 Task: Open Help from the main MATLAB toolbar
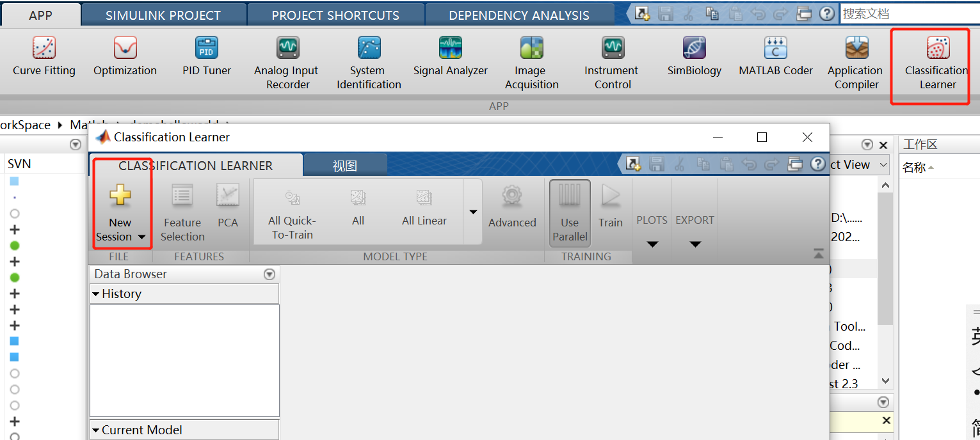pyautogui.click(x=827, y=13)
